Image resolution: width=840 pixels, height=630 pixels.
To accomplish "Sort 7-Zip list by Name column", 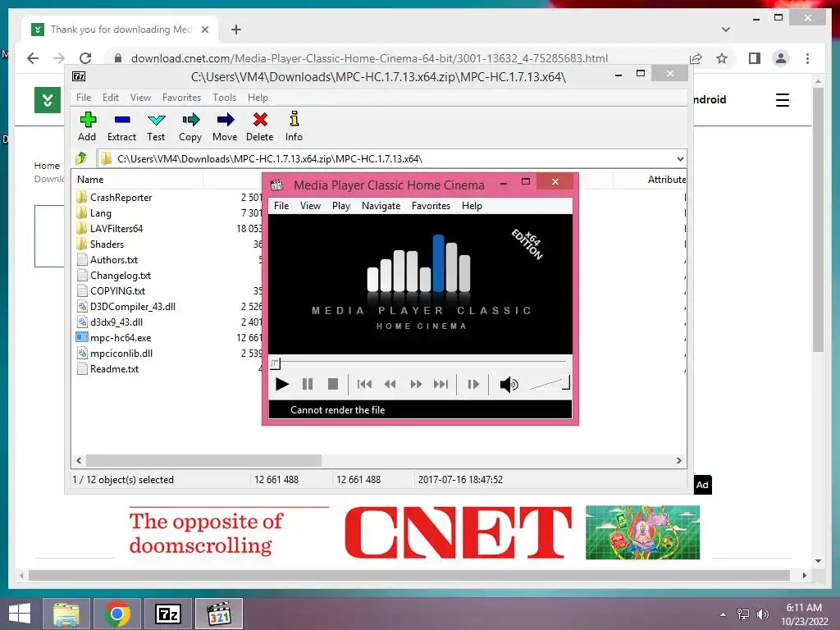I will (x=137, y=180).
